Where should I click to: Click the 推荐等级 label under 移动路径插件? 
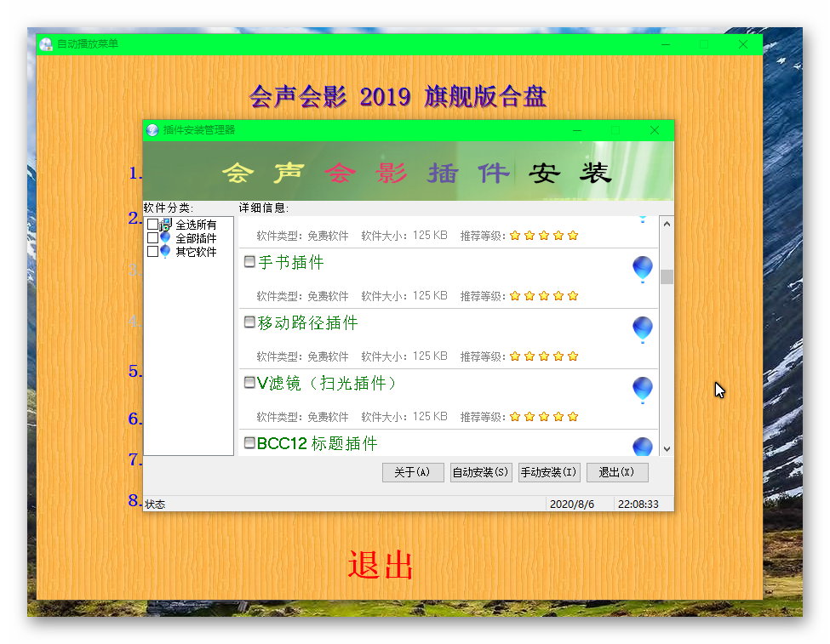pyautogui.click(x=483, y=356)
